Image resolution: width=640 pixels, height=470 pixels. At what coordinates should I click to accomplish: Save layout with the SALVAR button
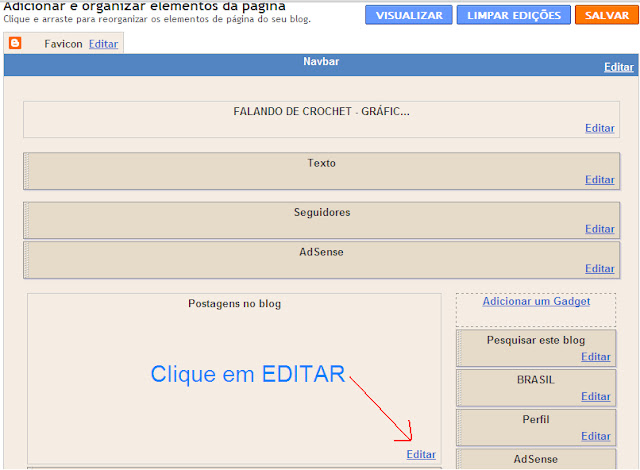tap(607, 15)
